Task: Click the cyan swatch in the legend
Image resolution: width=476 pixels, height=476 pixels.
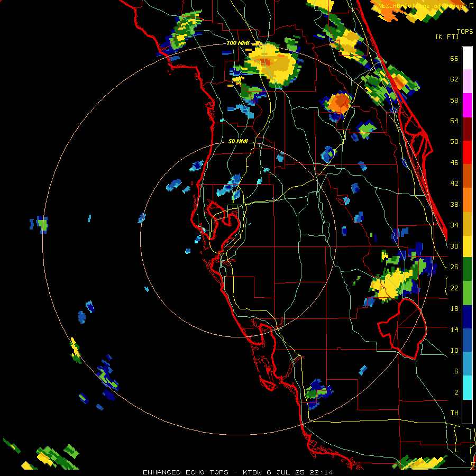Action: click(467, 388)
